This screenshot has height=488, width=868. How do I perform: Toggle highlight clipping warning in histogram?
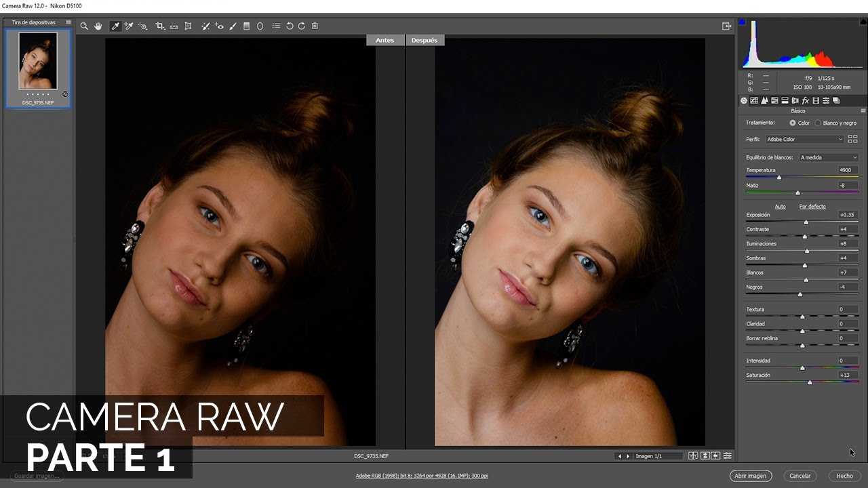863,22
